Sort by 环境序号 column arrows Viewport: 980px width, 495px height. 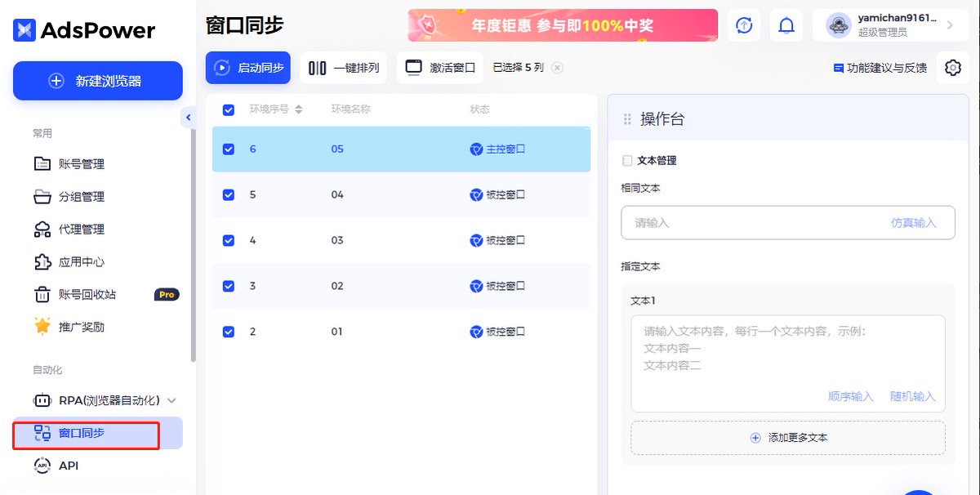coord(299,109)
